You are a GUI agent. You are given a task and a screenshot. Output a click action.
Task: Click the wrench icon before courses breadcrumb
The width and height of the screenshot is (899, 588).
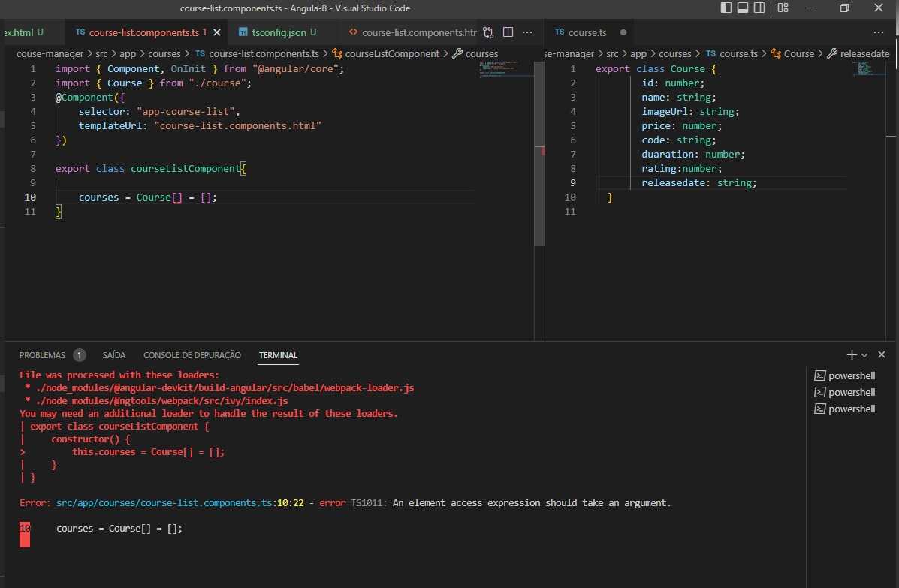[x=457, y=53]
